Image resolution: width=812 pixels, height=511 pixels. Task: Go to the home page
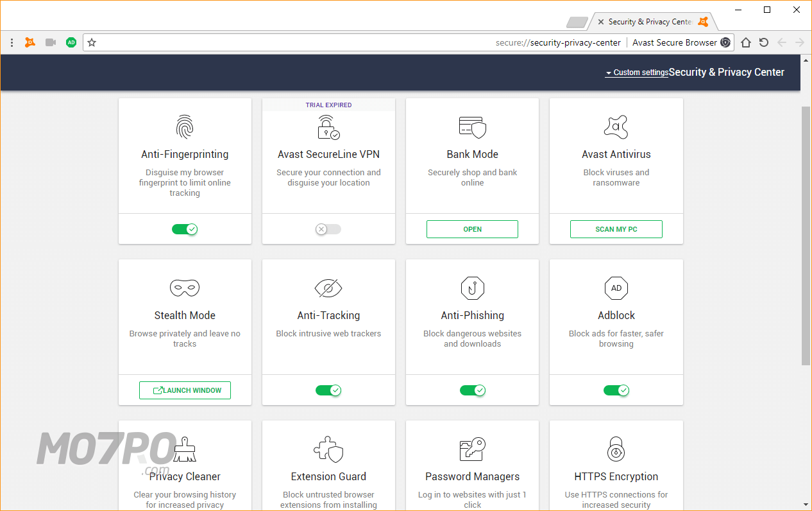point(746,42)
